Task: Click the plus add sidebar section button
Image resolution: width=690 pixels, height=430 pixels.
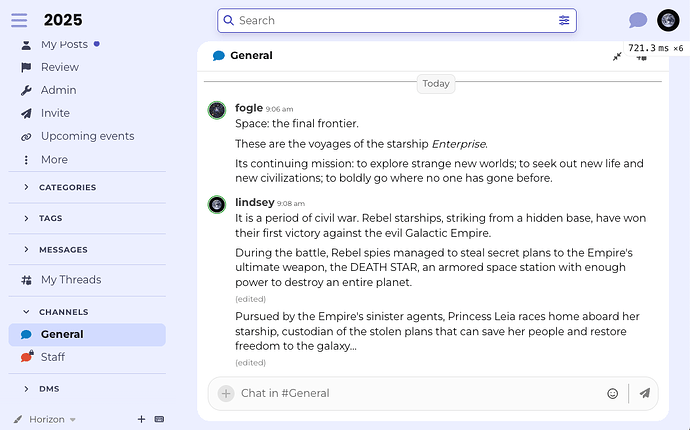Action: (141, 419)
